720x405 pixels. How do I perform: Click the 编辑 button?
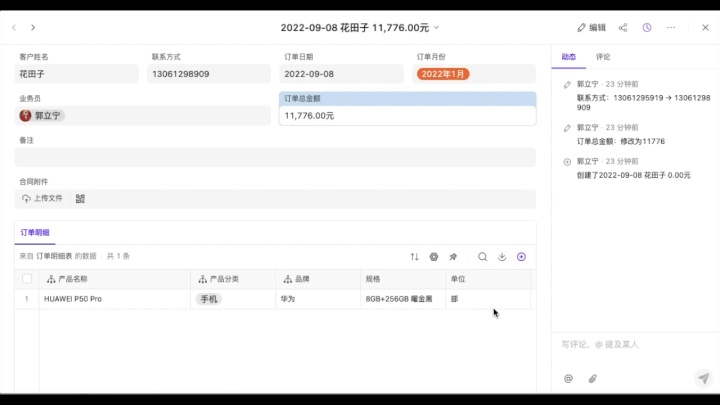point(591,28)
